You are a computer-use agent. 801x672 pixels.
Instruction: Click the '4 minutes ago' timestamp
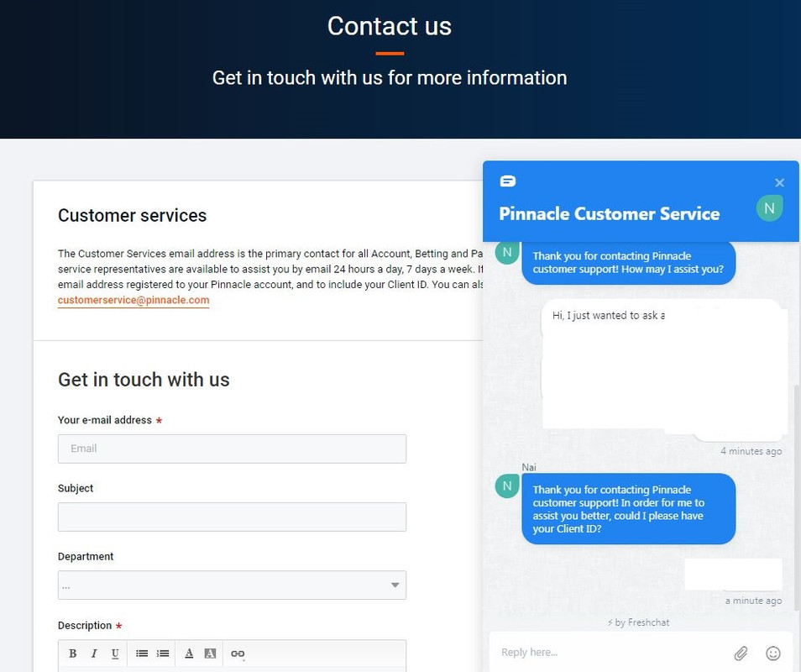pos(751,451)
